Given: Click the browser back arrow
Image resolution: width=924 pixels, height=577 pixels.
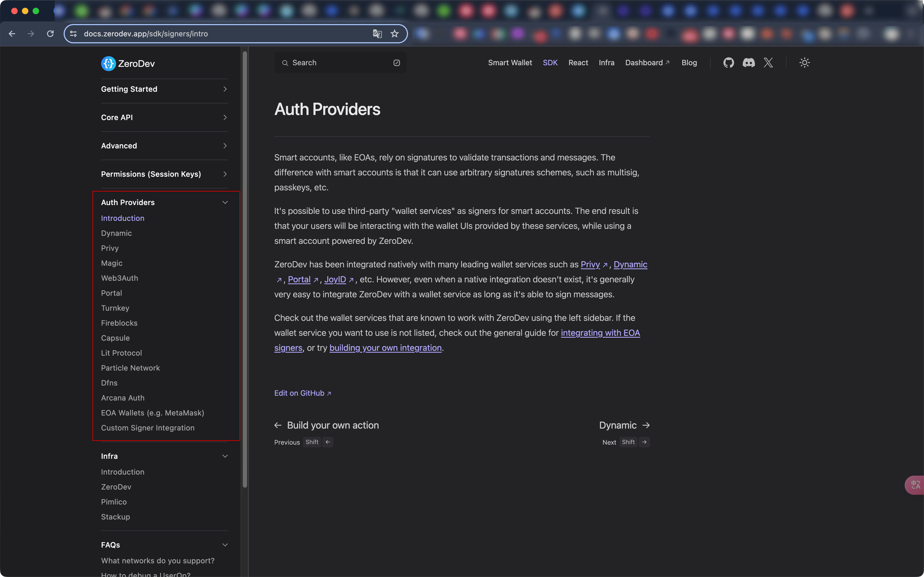Looking at the screenshot, I should pos(12,34).
